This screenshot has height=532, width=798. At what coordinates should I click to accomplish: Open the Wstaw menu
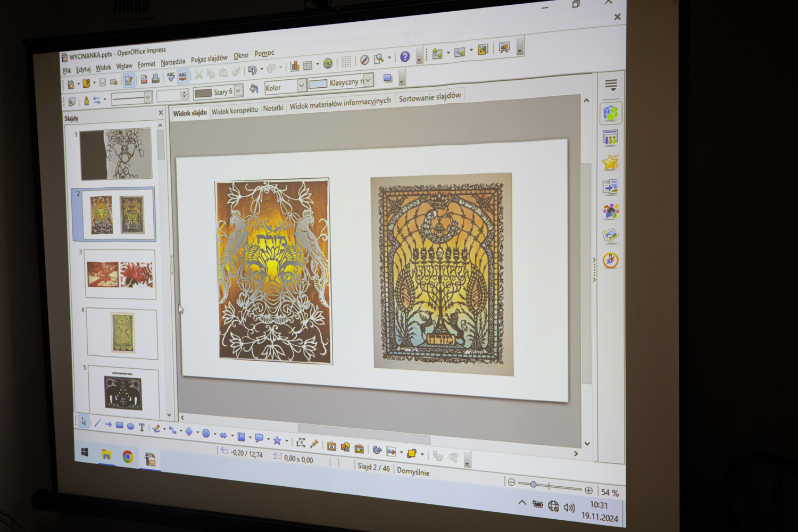tap(124, 66)
